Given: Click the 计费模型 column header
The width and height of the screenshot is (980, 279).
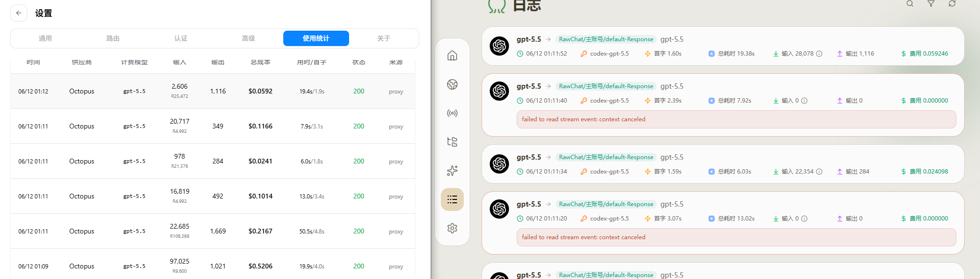Looking at the screenshot, I should [134, 62].
